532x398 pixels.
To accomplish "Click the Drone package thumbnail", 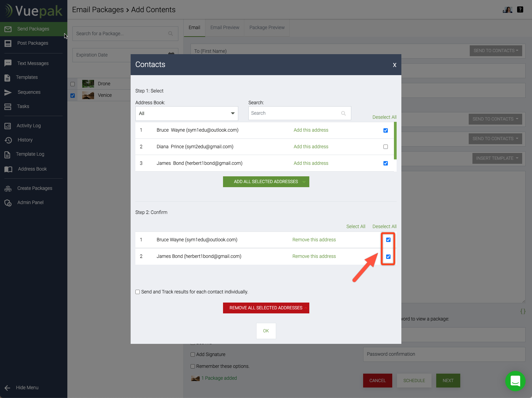I will pos(88,84).
